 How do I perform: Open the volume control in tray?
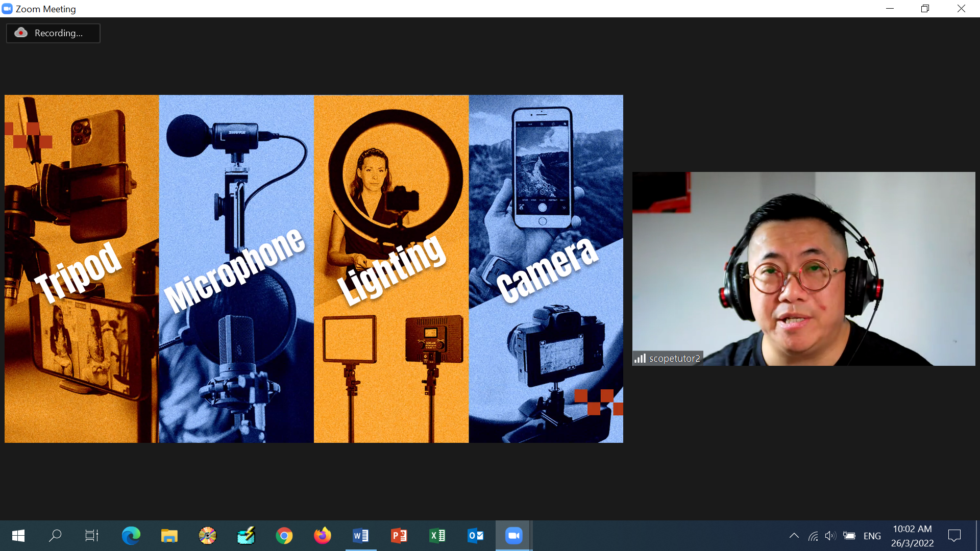tap(830, 536)
